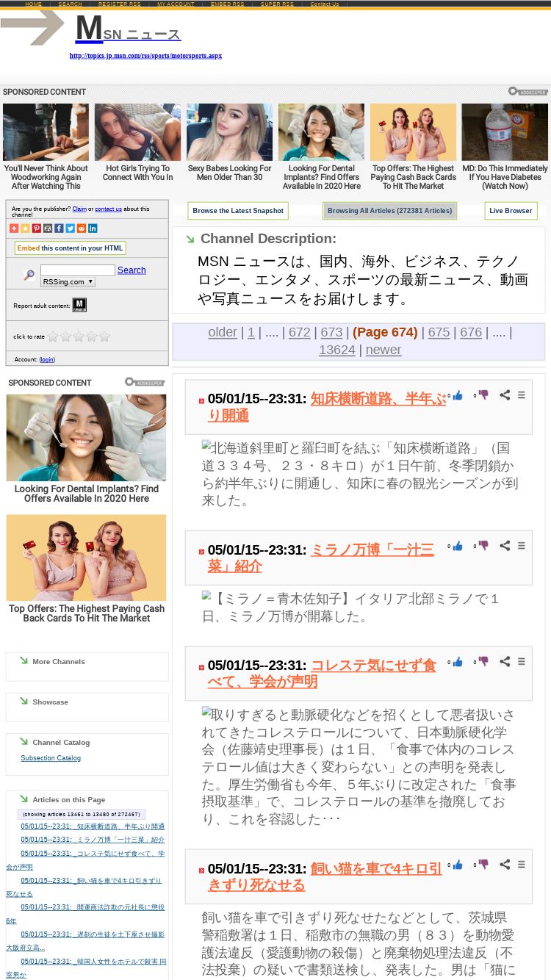Share the ミラノ万博 article

[505, 546]
